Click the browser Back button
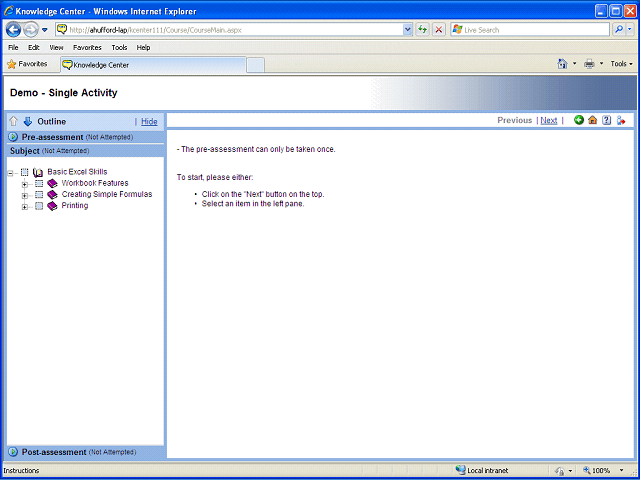The width and height of the screenshot is (640, 480). click(13, 30)
